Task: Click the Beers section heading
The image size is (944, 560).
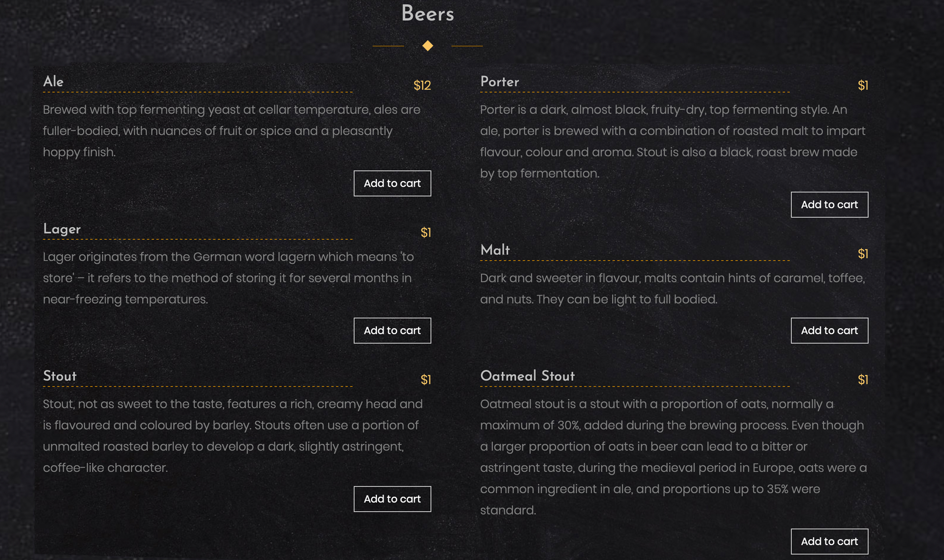Action: pos(427,14)
